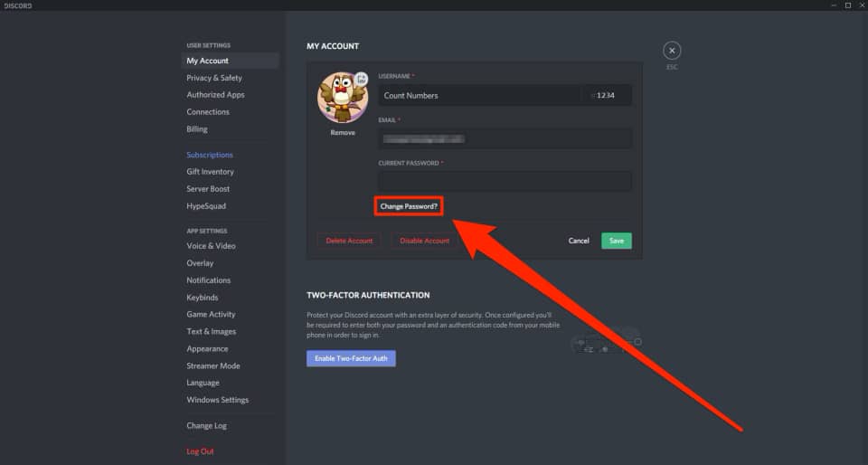Click Enable Two-Factor Auth button
Viewport: 868px width, 465px height.
351,359
